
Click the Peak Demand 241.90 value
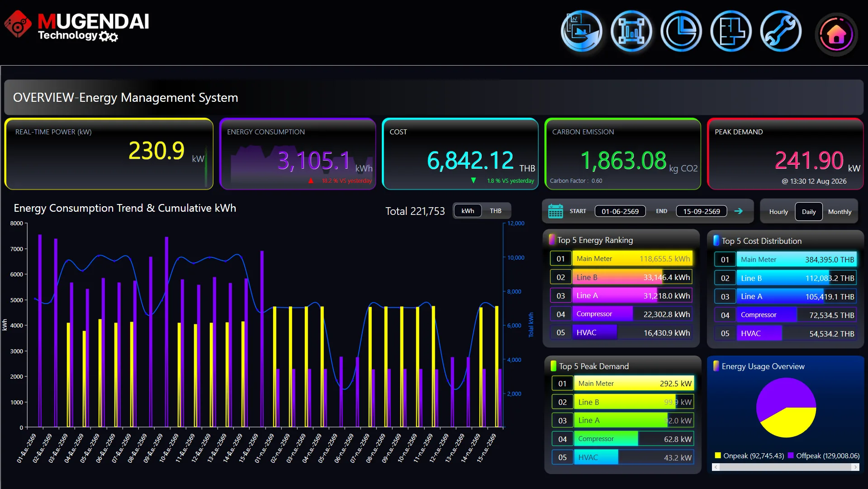click(809, 161)
